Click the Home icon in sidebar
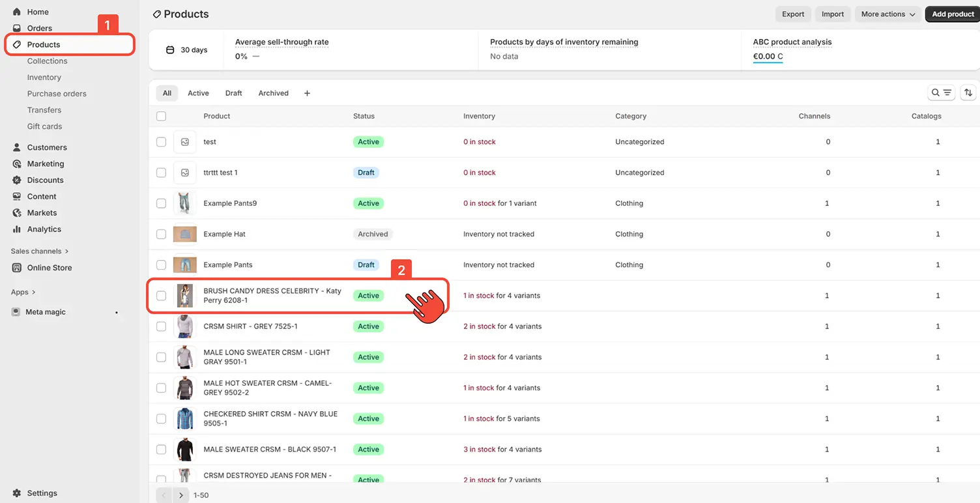Screen dimensions: 980x503 pyautogui.click(x=17, y=12)
